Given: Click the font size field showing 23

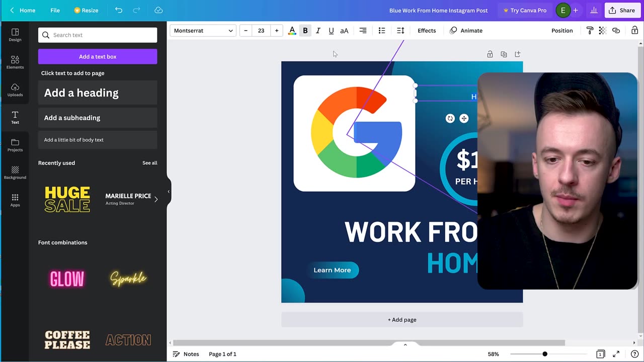Looking at the screenshot, I should pos(261,31).
